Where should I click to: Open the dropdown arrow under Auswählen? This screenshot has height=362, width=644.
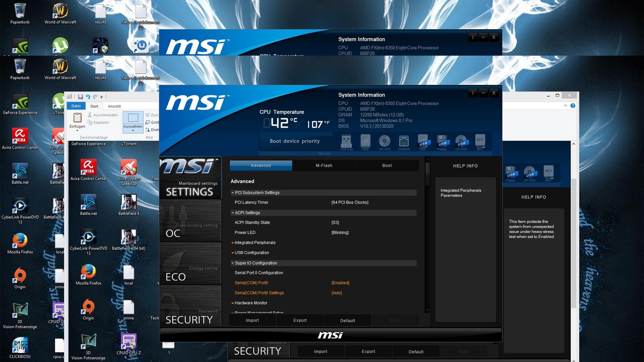click(x=133, y=131)
